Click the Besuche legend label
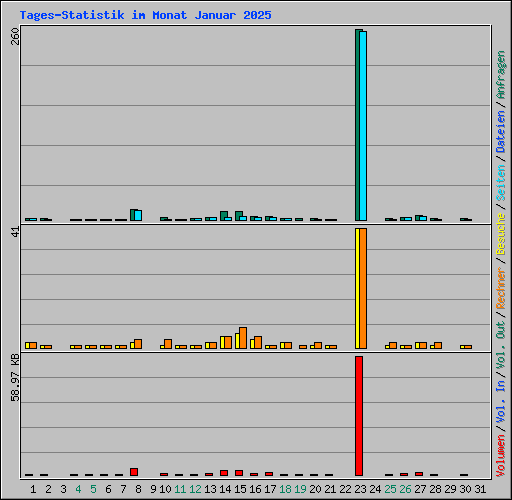 click(x=501, y=234)
